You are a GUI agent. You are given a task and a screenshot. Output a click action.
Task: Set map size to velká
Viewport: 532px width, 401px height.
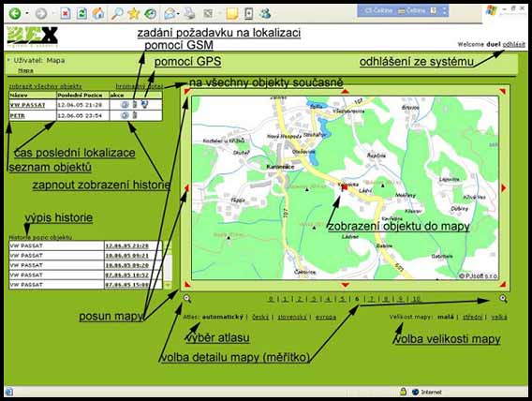[x=499, y=317]
